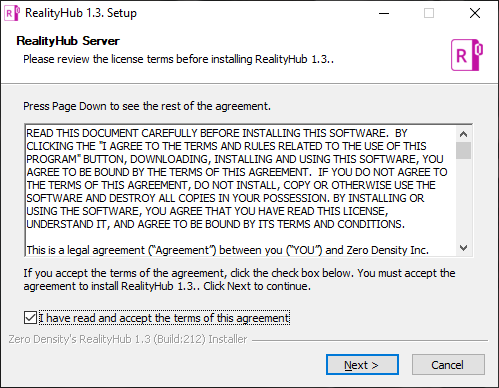The image size is (499, 388).
Task: Click the 'I have read and accept' label
Action: [x=164, y=318]
